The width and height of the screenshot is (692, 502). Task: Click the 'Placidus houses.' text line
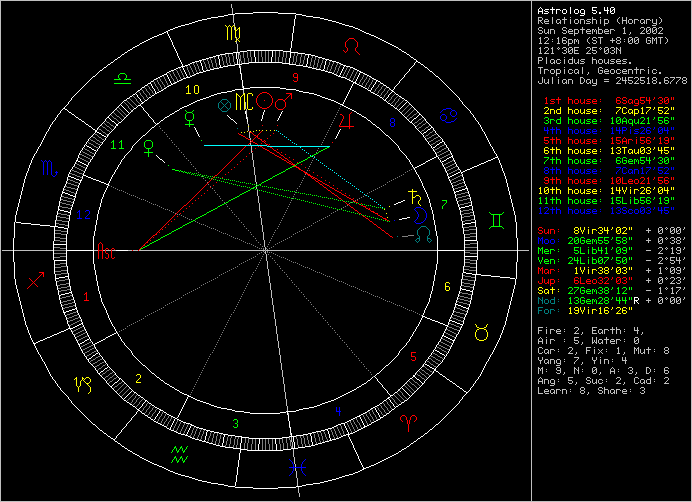pyautogui.click(x=579, y=61)
